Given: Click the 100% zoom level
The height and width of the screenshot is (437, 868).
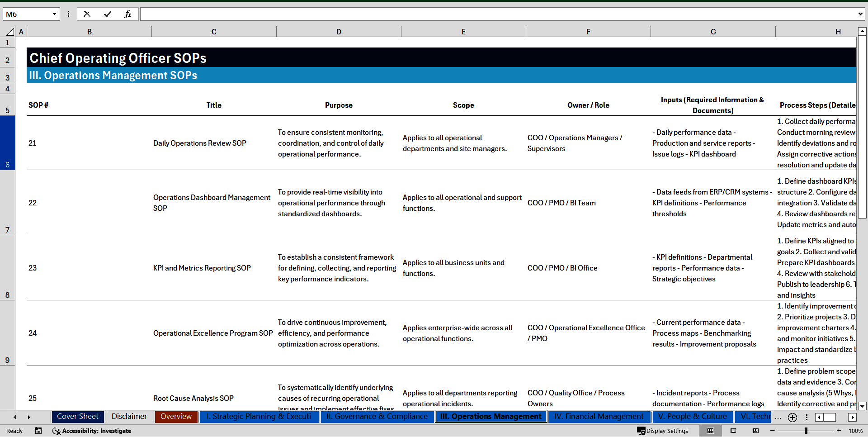Looking at the screenshot, I should 855,431.
